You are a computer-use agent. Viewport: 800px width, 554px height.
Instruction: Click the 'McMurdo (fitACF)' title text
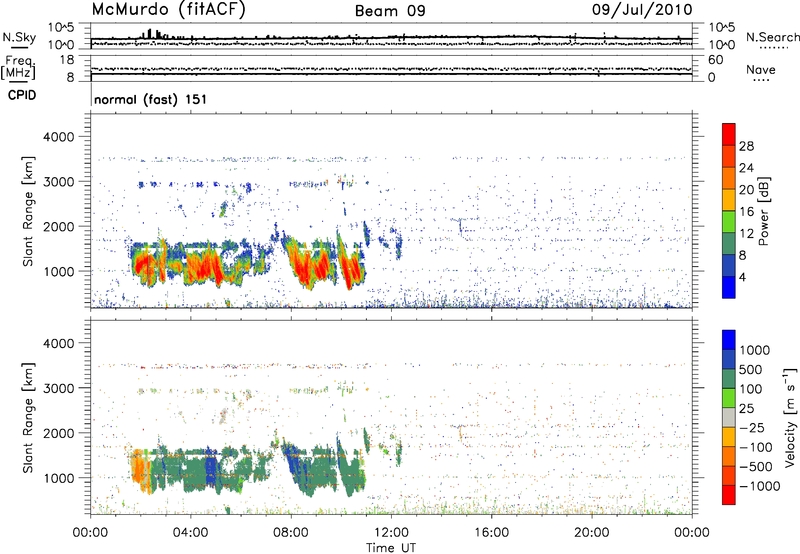coord(168,10)
